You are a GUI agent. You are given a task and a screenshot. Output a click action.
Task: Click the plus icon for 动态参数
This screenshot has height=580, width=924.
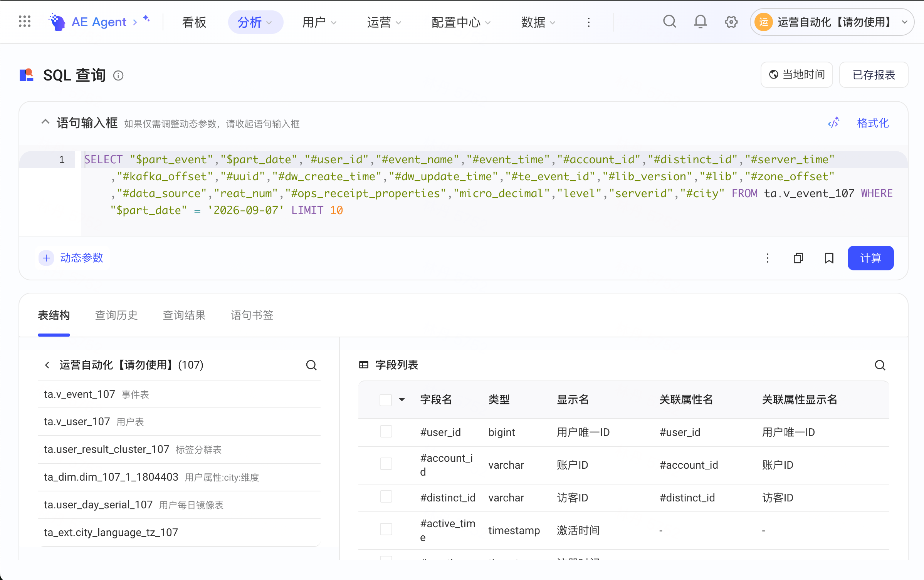point(46,258)
